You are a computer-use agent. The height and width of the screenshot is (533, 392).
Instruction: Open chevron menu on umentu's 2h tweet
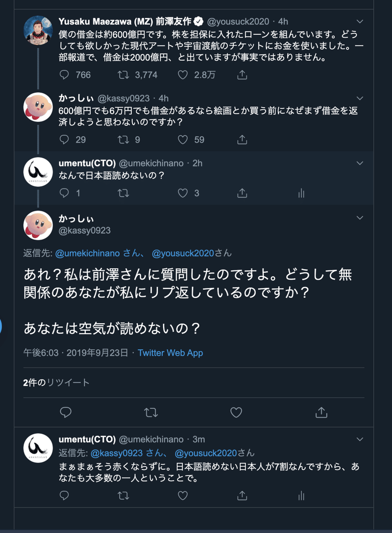[360, 163]
